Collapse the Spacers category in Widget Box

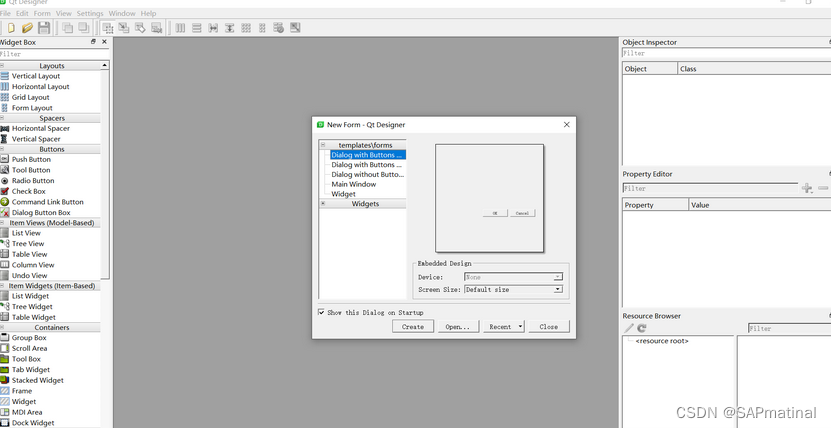coord(2,118)
